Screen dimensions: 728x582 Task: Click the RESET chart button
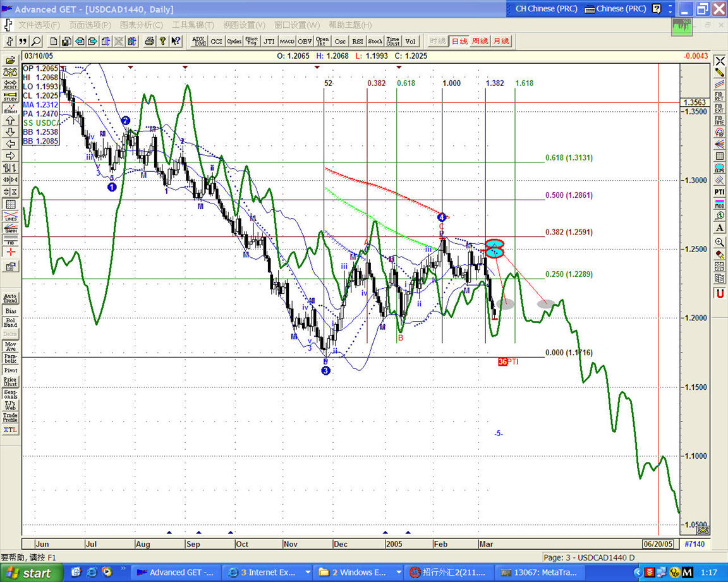pyautogui.click(x=11, y=84)
